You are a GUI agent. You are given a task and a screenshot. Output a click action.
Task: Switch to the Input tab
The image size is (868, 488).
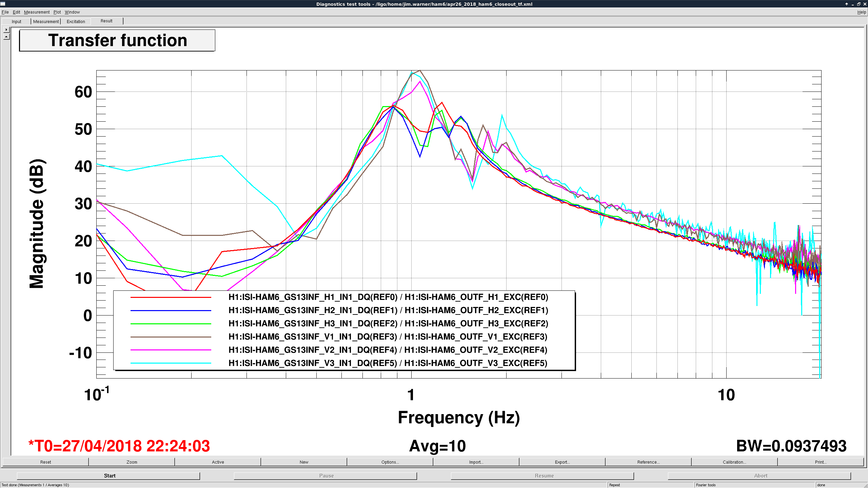pos(16,21)
